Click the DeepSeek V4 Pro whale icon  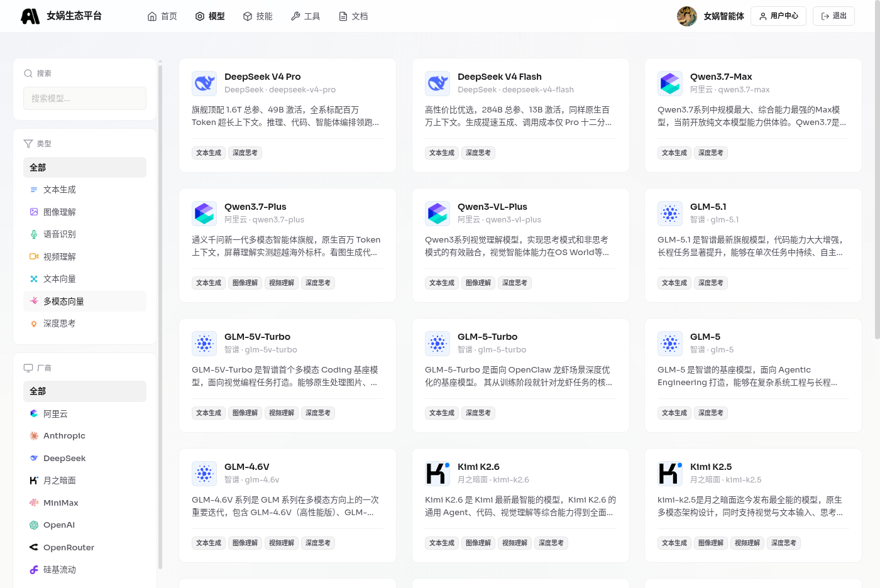pyautogui.click(x=204, y=83)
